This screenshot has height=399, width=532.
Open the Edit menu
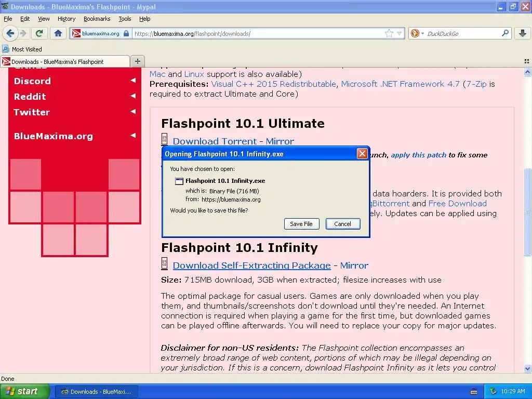[x=25, y=19]
